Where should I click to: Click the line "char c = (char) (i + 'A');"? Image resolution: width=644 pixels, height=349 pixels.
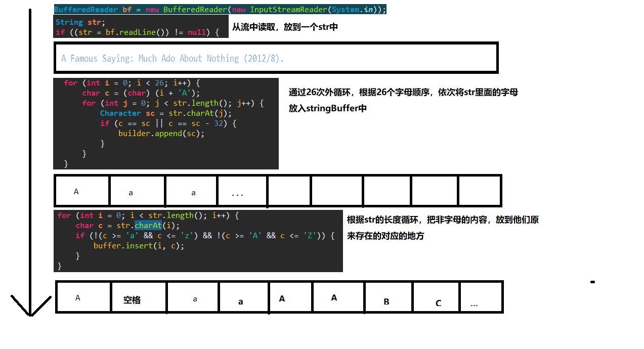[141, 93]
